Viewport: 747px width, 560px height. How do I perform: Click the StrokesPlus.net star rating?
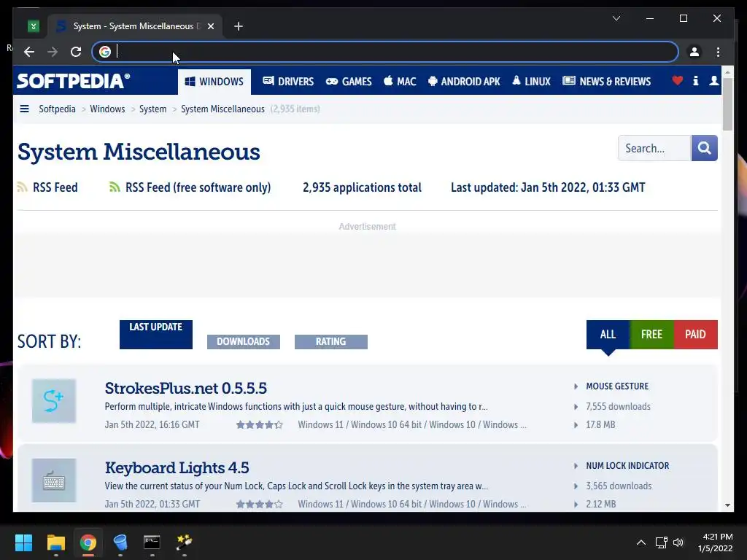pos(260,425)
